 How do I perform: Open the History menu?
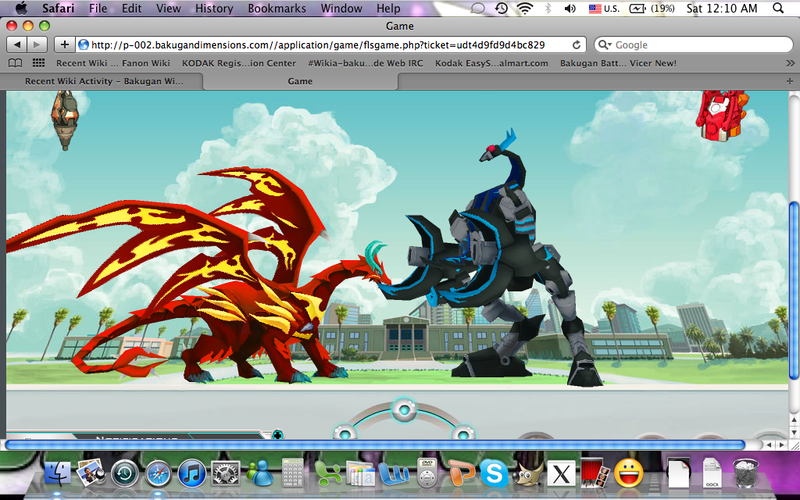point(214,8)
